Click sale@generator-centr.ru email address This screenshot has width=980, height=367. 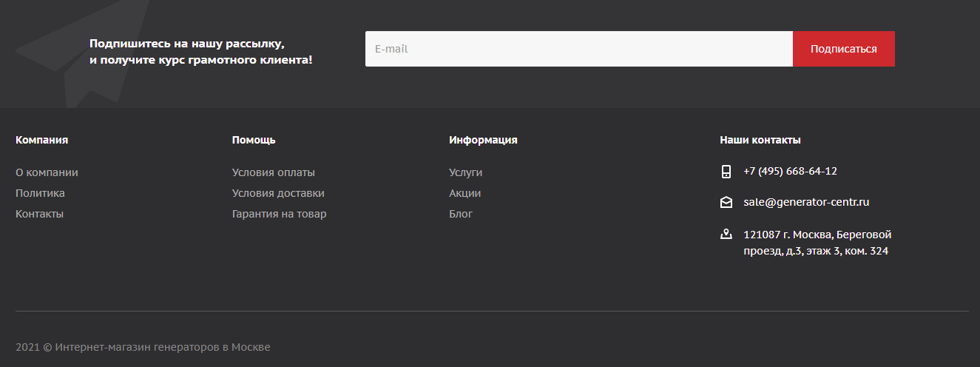(x=806, y=202)
